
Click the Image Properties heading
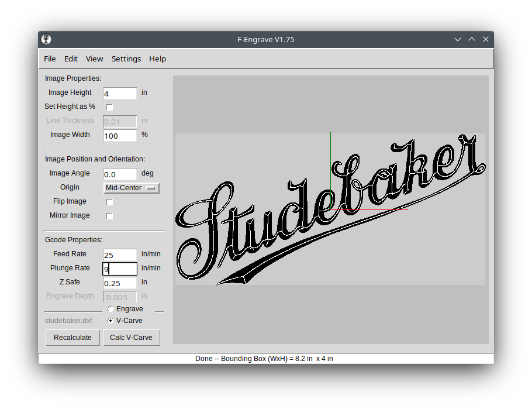[x=73, y=78]
